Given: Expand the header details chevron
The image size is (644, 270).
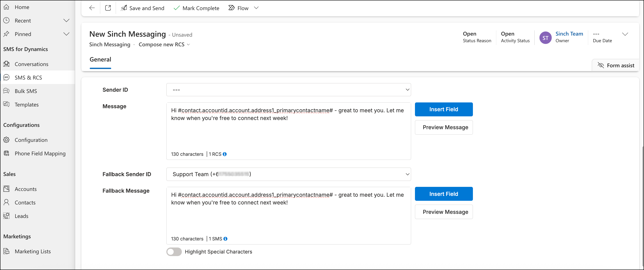Looking at the screenshot, I should [x=625, y=34].
